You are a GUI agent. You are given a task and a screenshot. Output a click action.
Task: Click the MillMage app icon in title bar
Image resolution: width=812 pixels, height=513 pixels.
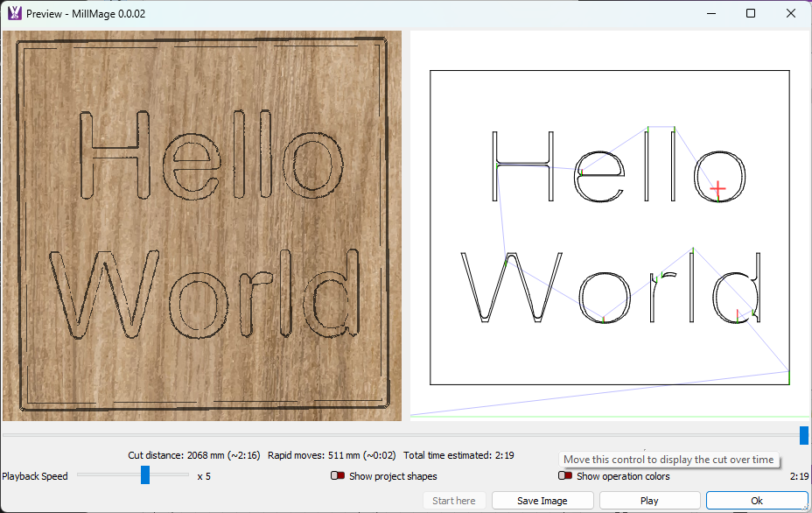click(14, 13)
